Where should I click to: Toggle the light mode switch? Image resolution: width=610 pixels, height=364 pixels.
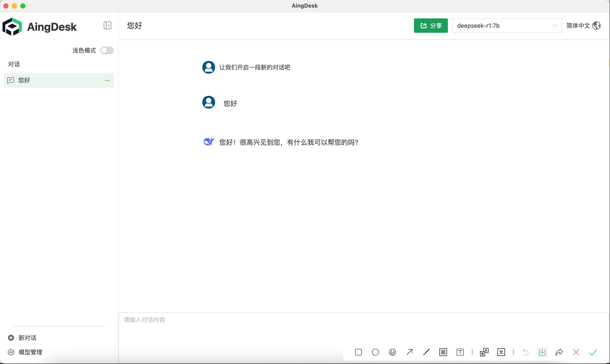(107, 51)
